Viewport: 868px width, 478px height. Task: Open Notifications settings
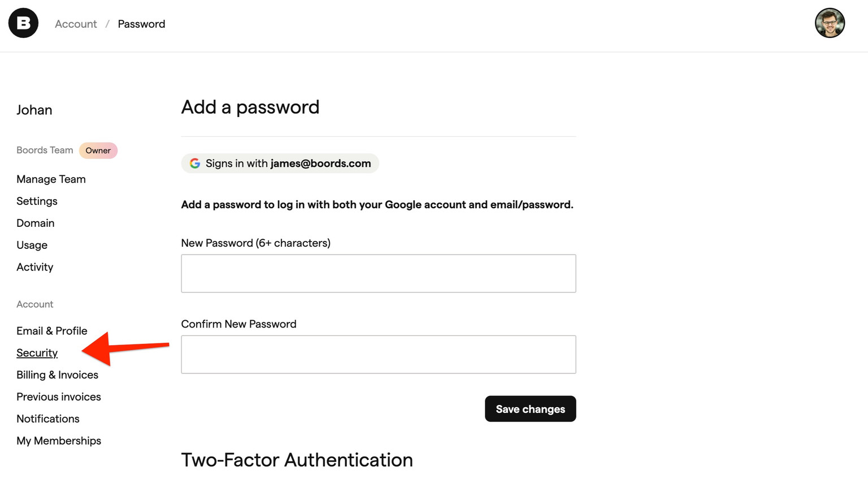coord(48,419)
